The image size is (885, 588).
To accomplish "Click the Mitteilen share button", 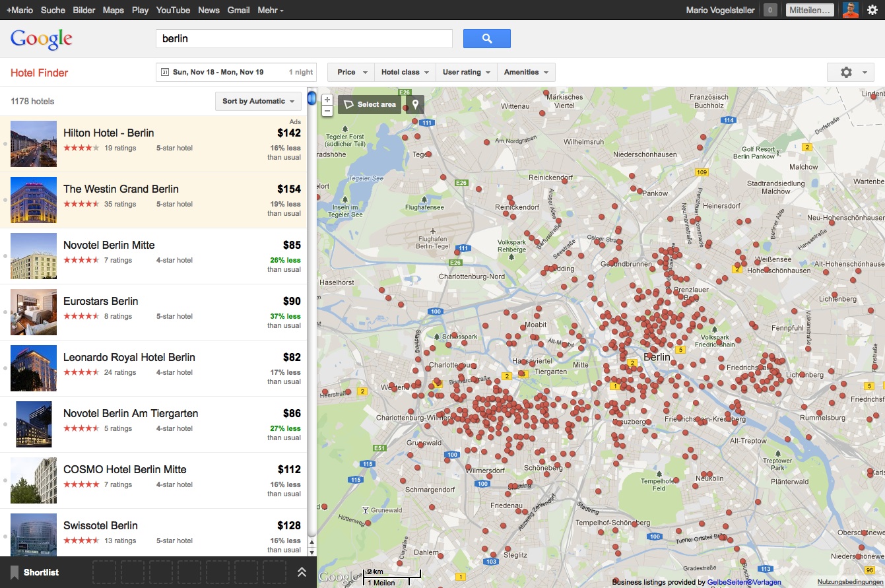I will click(x=810, y=10).
